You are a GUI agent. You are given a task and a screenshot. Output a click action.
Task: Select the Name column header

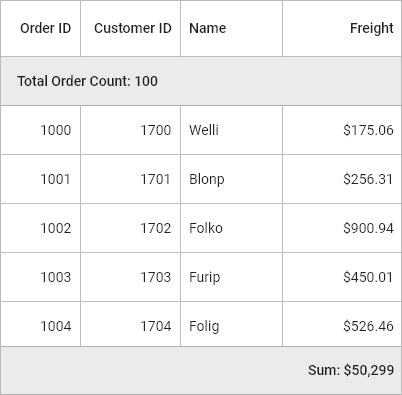[x=231, y=28]
